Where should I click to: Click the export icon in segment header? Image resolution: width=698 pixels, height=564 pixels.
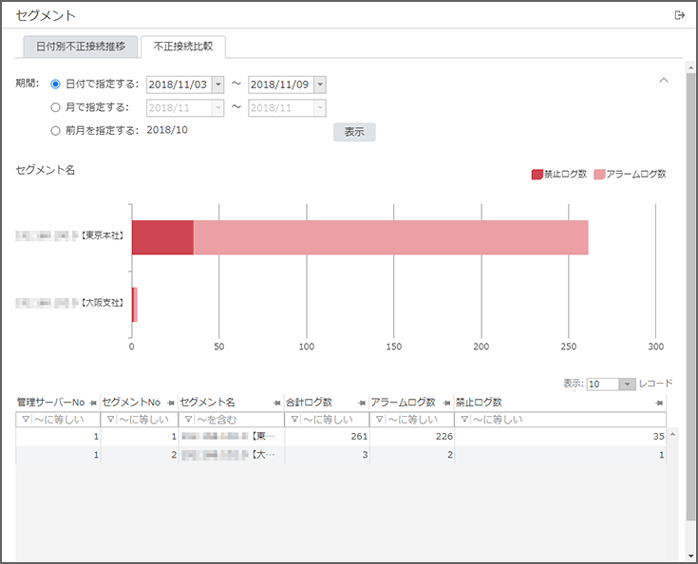click(679, 15)
